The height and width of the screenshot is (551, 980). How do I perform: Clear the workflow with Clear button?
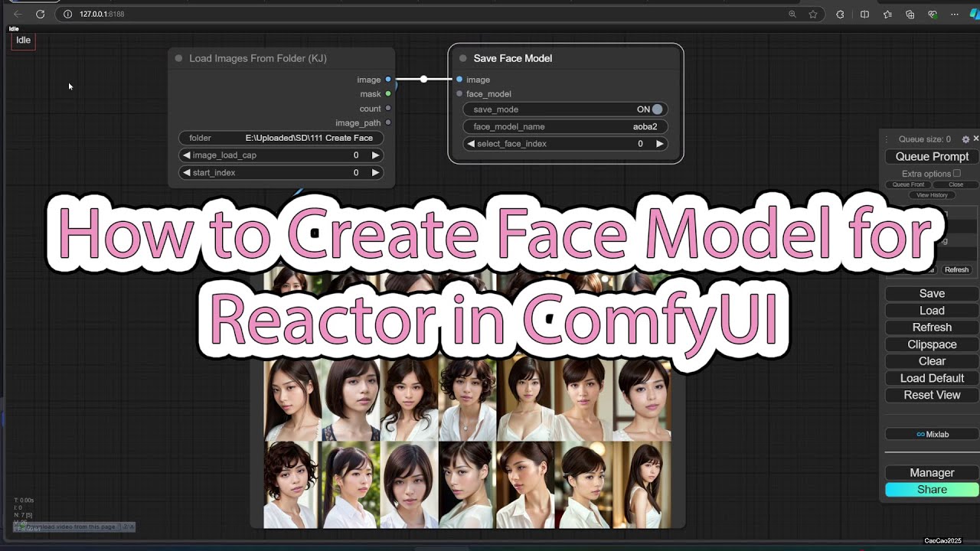pyautogui.click(x=932, y=361)
